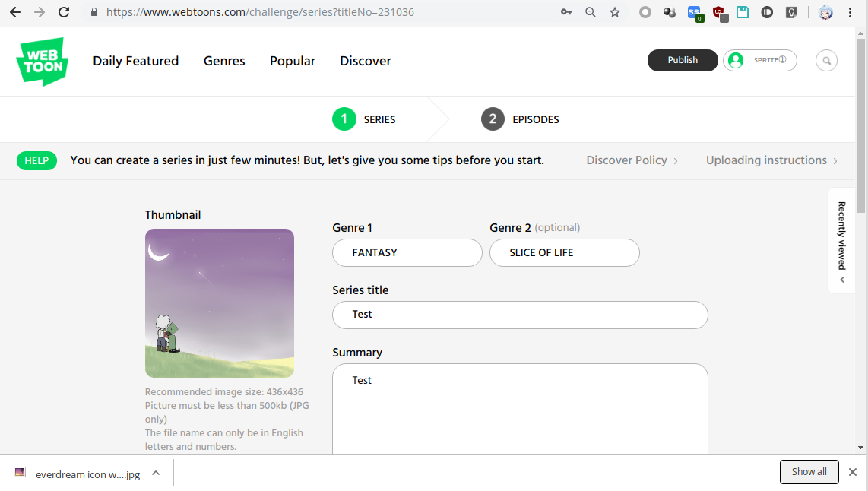Viewport: 868px width, 491px height.
Task: Open the Genres menu item
Action: (x=224, y=62)
